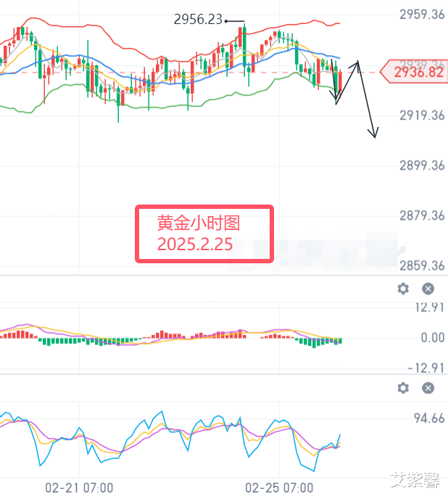Select the 黄金小时图 annotation box
The width and height of the screenshot is (448, 499).
(204, 234)
